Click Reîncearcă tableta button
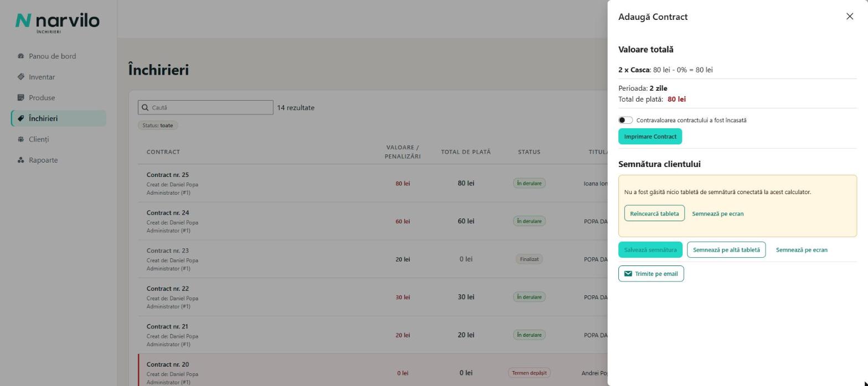This screenshot has height=386, width=868. coord(654,213)
